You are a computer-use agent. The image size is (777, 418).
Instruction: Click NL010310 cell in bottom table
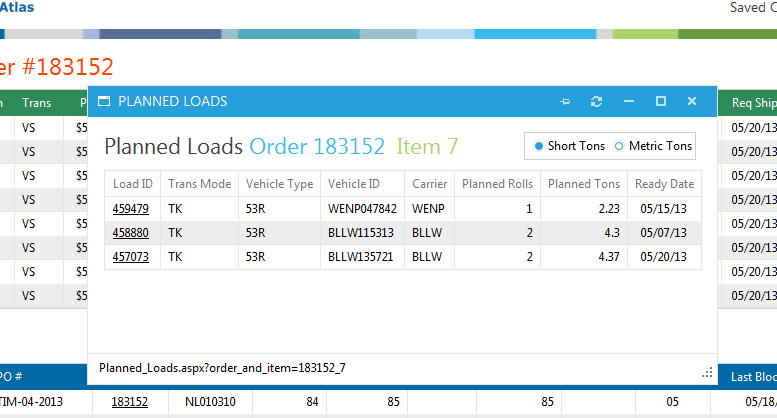pyautogui.click(x=210, y=402)
